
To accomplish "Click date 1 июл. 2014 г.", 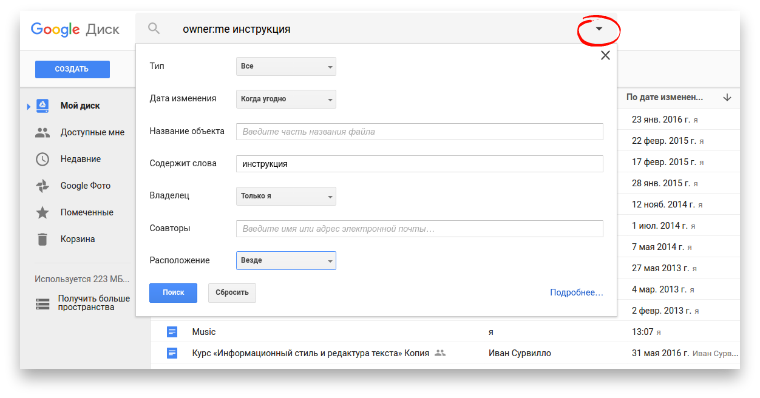I will [x=660, y=225].
